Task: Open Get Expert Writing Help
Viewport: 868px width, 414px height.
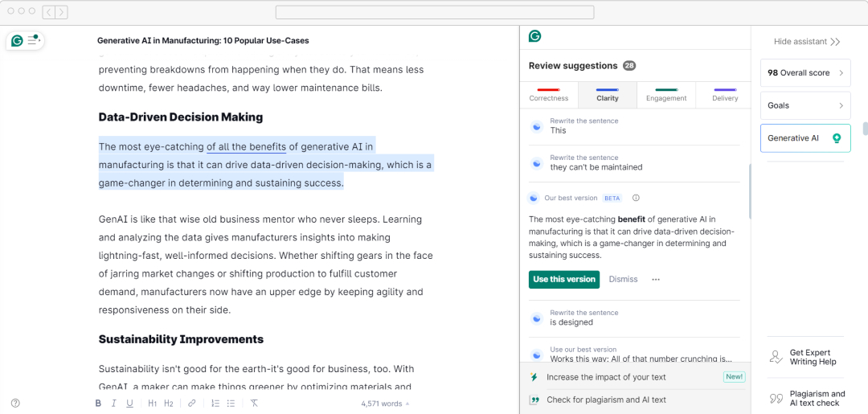Action: [x=805, y=357]
